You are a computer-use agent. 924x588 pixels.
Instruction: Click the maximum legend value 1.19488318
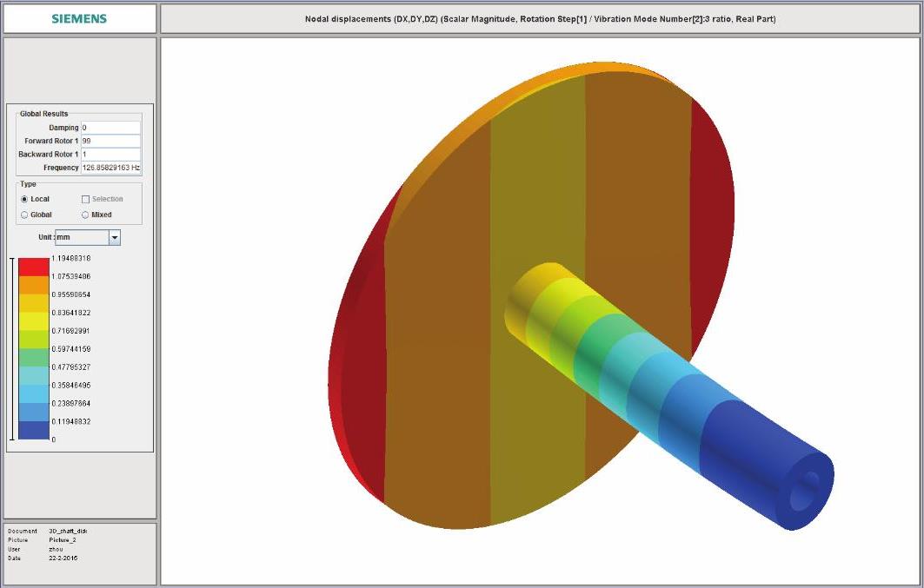point(71,258)
